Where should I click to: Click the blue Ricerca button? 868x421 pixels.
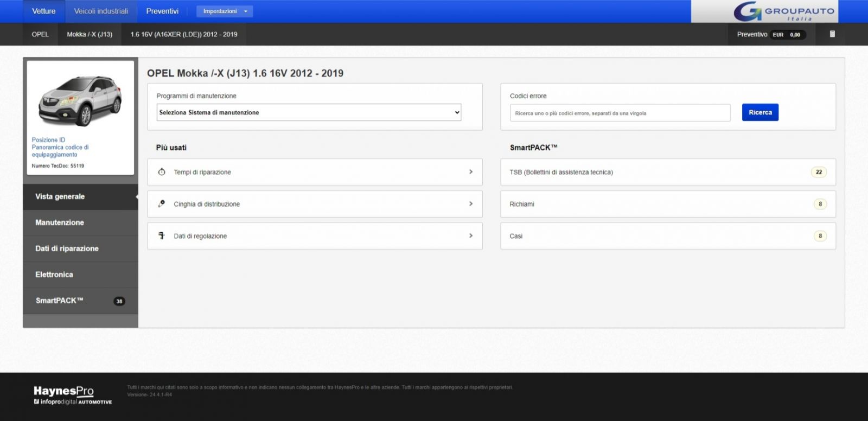[x=760, y=112]
